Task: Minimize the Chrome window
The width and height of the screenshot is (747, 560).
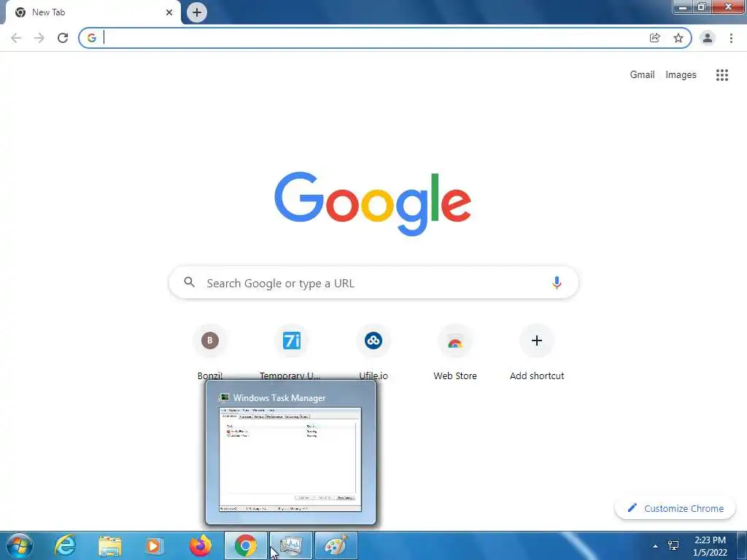Action: point(683,7)
